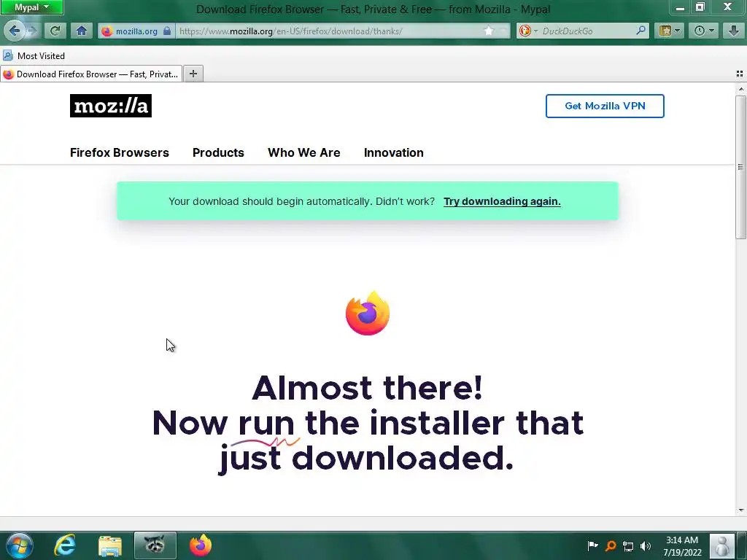Open the Firefox Browsers menu

tap(119, 152)
